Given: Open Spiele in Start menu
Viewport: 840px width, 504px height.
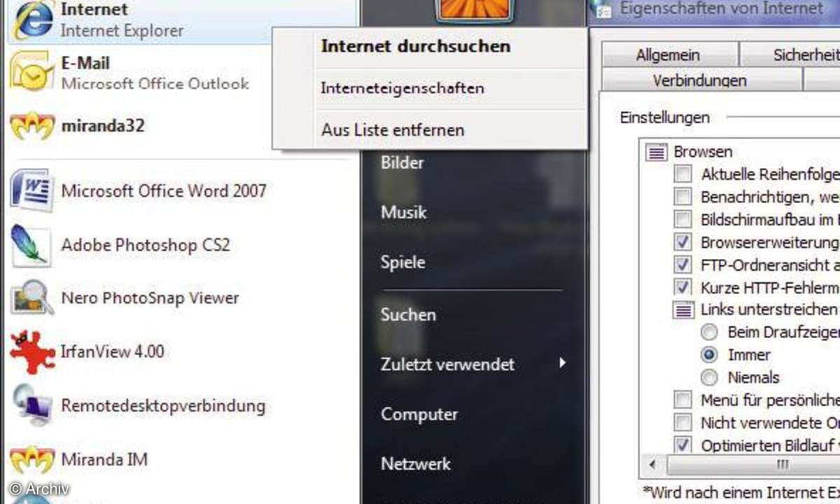Looking at the screenshot, I should (402, 262).
